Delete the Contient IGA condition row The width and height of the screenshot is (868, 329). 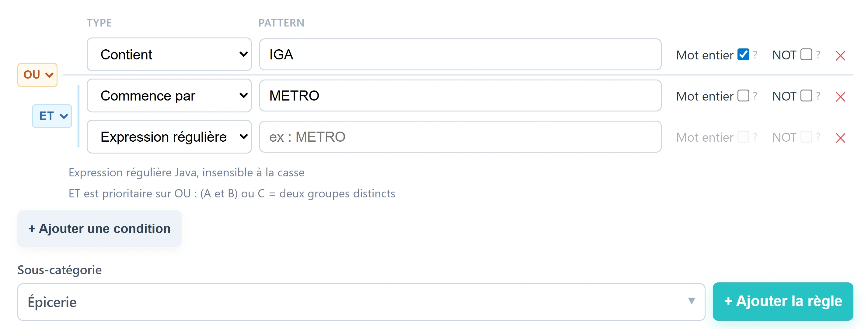(x=840, y=55)
